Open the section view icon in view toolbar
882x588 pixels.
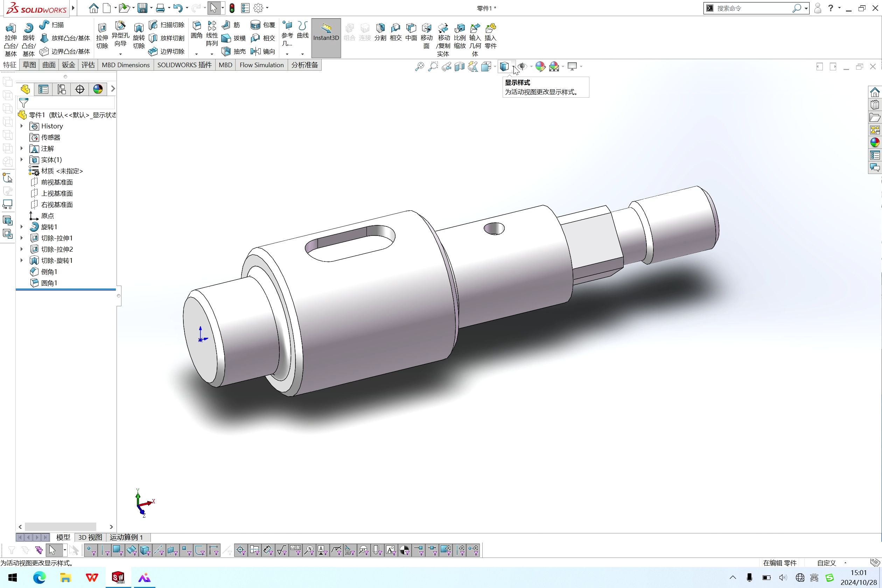pyautogui.click(x=459, y=67)
